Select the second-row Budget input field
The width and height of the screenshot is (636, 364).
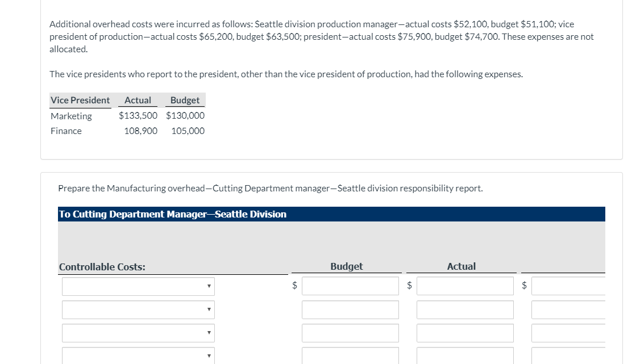tap(350, 309)
